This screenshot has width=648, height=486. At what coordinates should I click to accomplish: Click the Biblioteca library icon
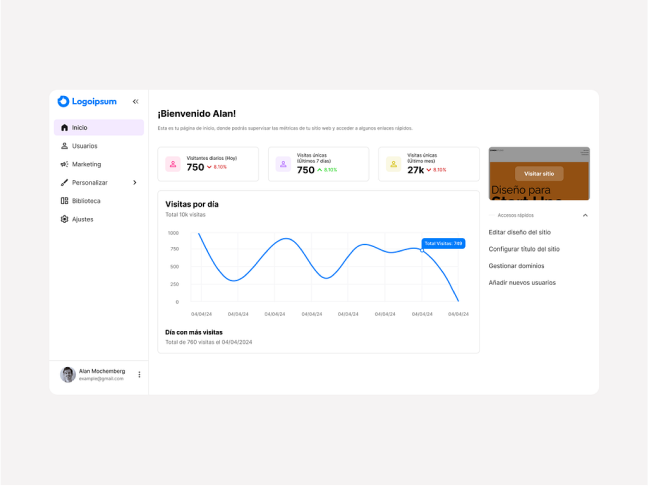65,201
